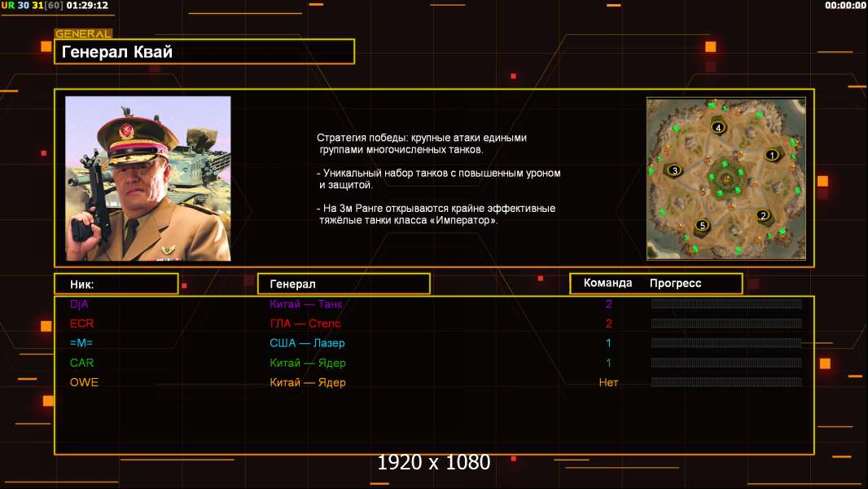The width and height of the screenshot is (868, 489).
Task: Click the "Генерал" column header
Action: pos(343,284)
